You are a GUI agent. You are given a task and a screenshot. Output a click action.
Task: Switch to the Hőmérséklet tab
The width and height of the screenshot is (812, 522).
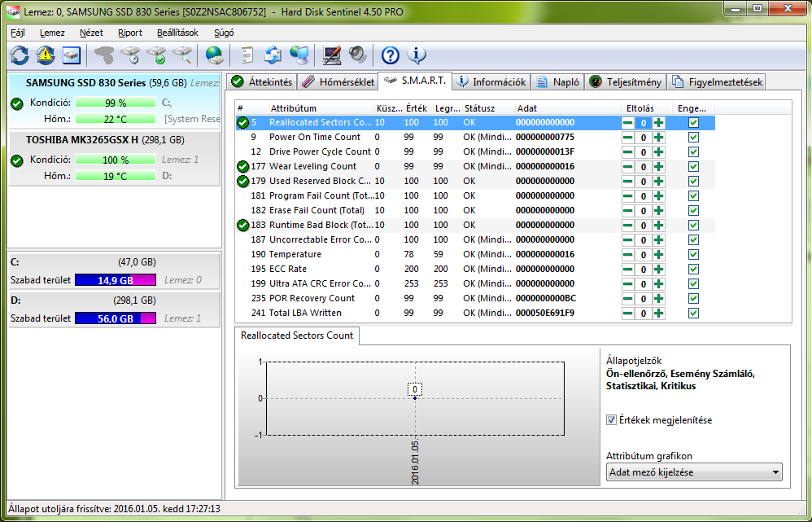coord(338,82)
